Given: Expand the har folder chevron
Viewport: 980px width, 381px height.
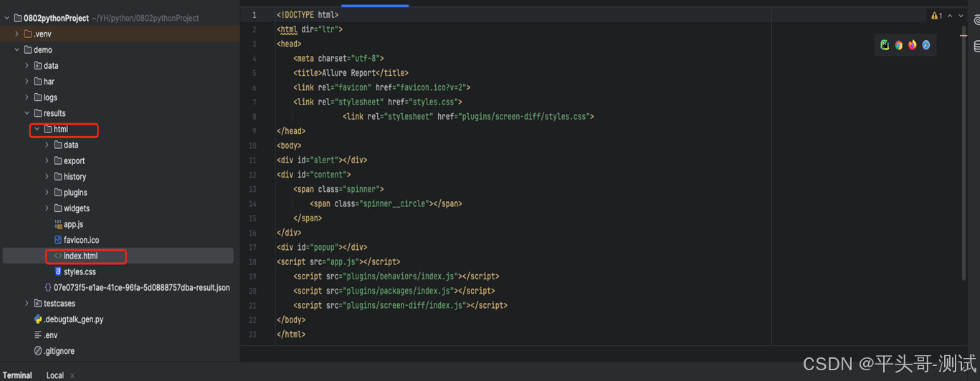Looking at the screenshot, I should 27,82.
